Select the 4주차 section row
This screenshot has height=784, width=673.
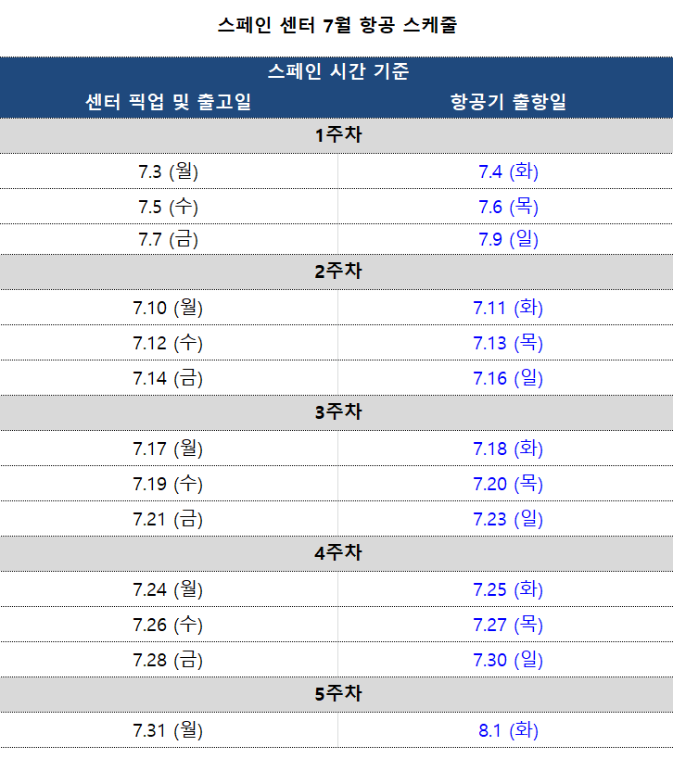(x=336, y=554)
